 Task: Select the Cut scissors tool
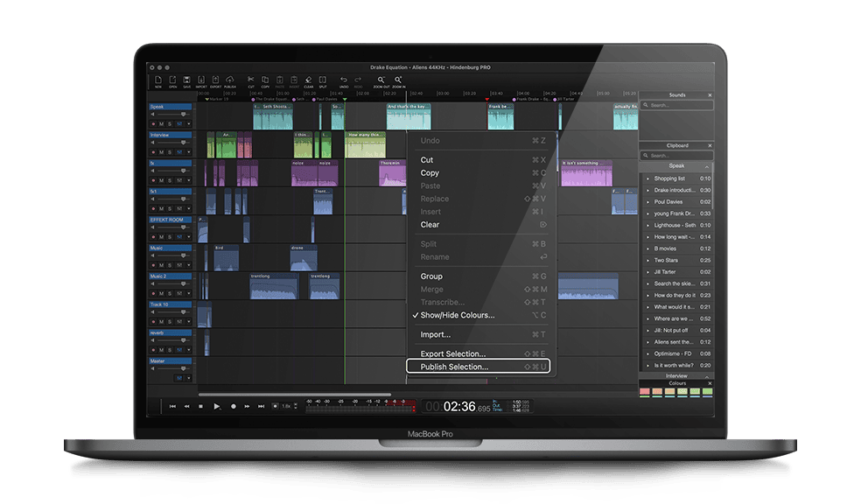pyautogui.click(x=251, y=80)
